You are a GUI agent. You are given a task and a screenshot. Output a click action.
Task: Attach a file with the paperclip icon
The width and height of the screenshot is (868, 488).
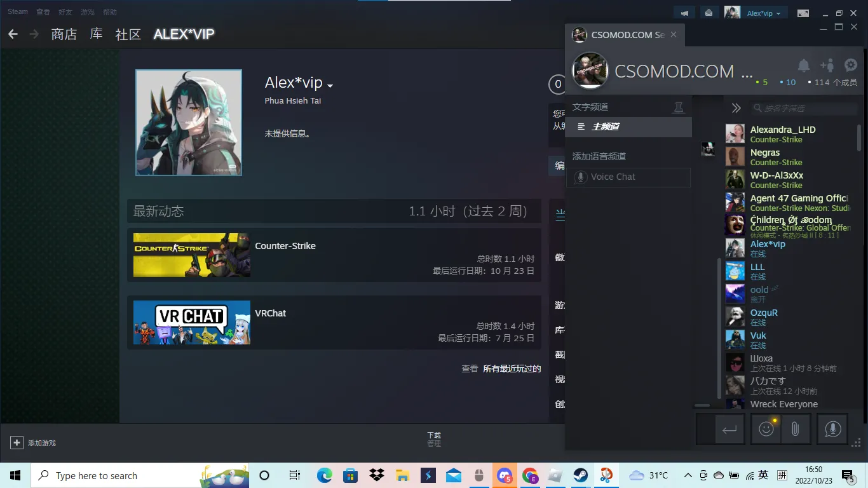795,429
